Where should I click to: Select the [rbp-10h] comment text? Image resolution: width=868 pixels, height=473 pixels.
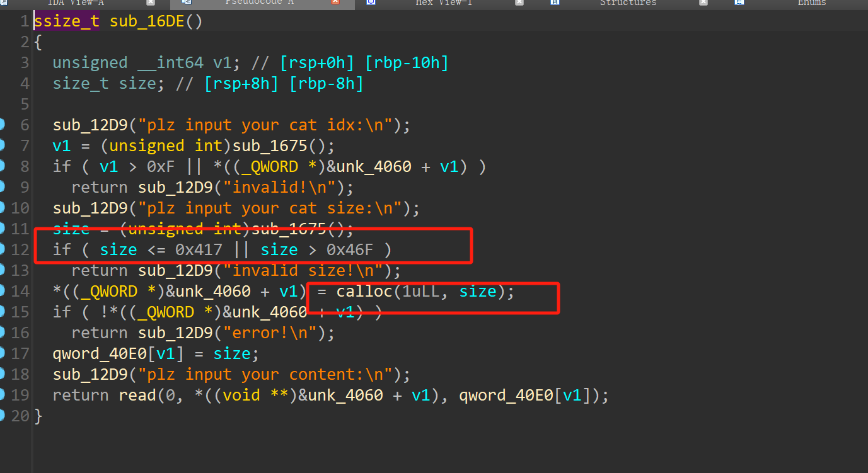coord(407,63)
